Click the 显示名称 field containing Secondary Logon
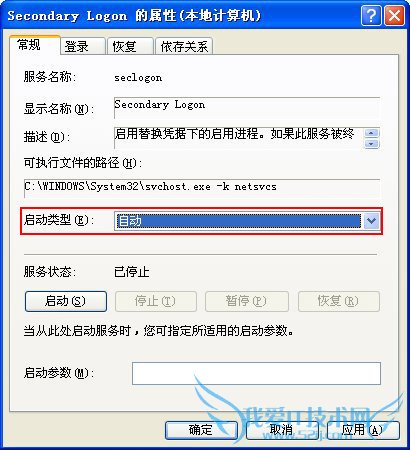Screen dimensions: 410x450 (x=247, y=108)
